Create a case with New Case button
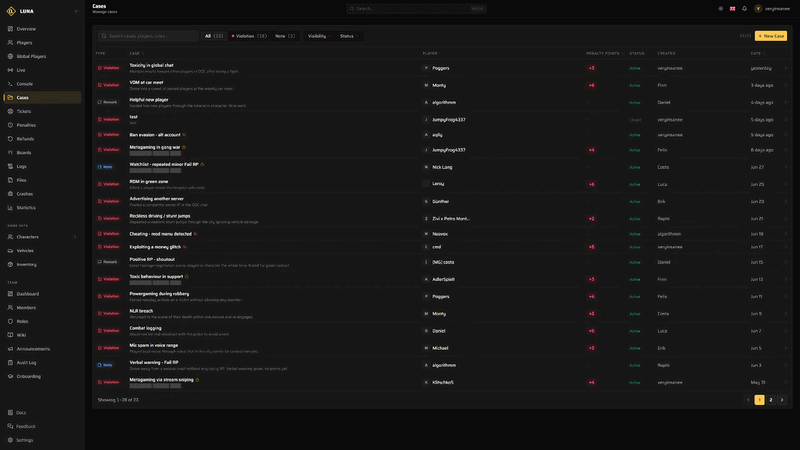The width and height of the screenshot is (800, 450). point(771,36)
